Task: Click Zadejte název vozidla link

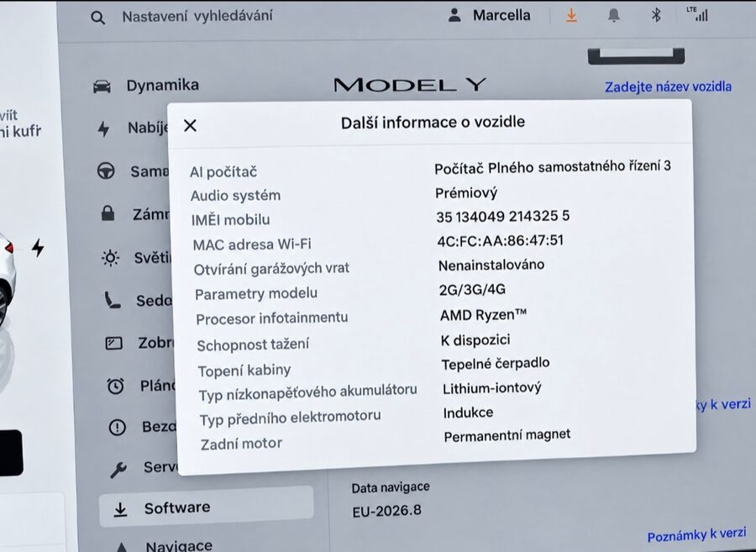Action: pos(669,87)
